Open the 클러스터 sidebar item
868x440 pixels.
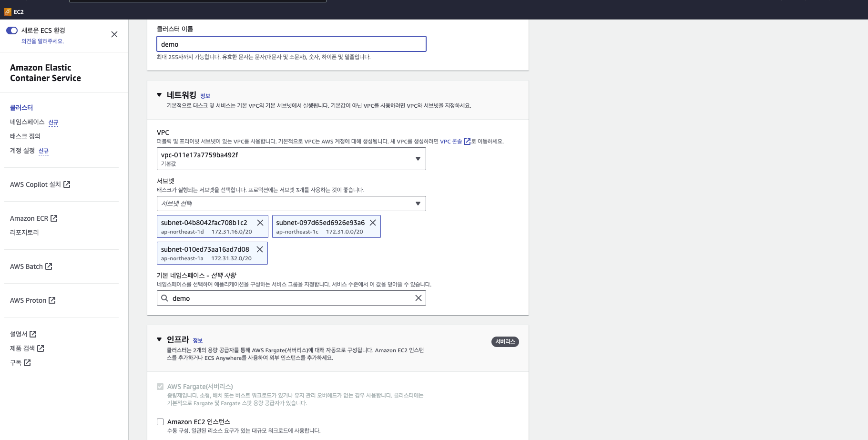[x=21, y=108]
